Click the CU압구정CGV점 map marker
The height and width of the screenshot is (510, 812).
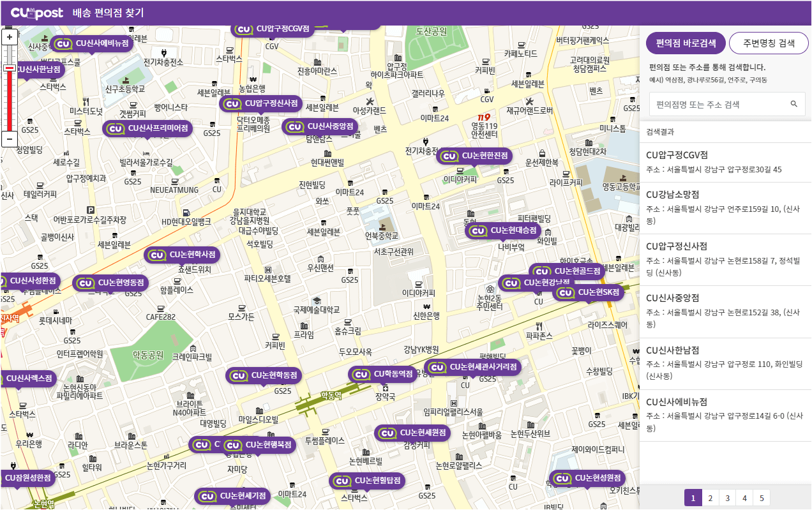click(273, 29)
